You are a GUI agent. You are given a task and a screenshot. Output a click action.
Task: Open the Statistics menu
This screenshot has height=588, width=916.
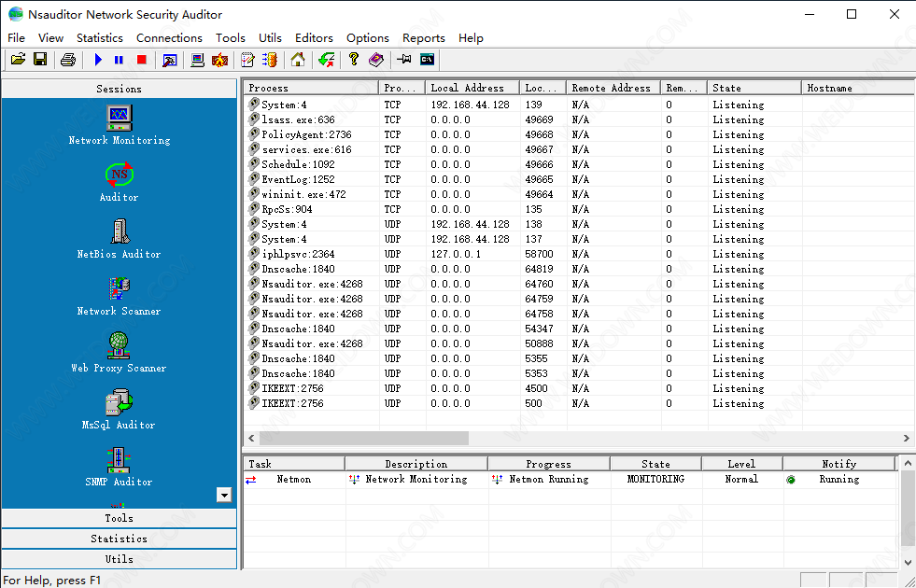click(x=100, y=38)
